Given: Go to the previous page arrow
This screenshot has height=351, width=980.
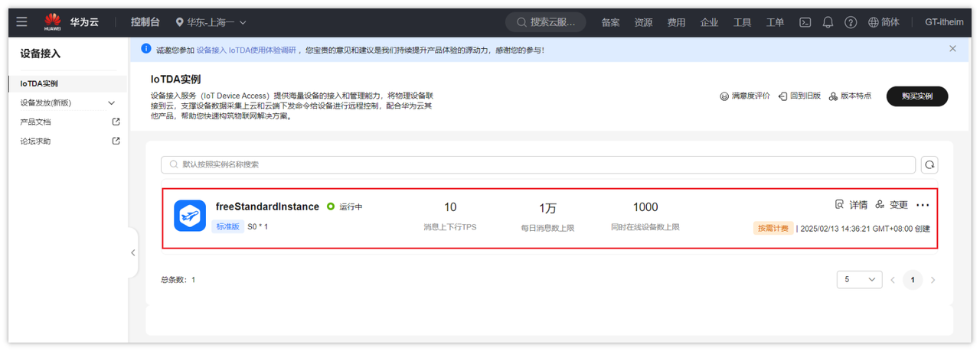Looking at the screenshot, I should point(893,280).
